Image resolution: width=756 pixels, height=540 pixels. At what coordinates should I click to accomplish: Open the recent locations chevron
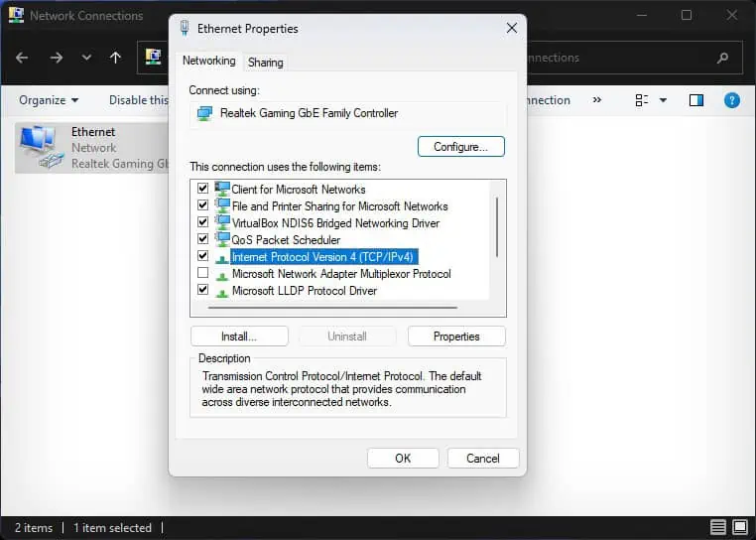coord(86,58)
